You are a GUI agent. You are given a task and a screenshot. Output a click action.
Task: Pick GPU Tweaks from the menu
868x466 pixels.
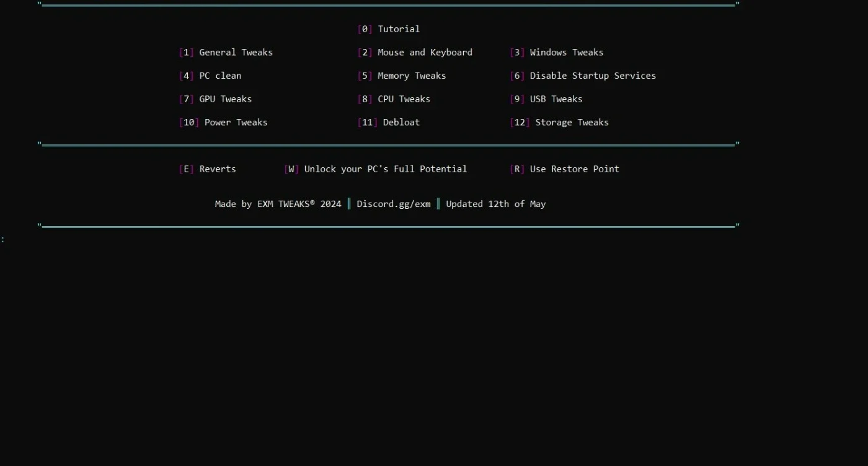215,99
